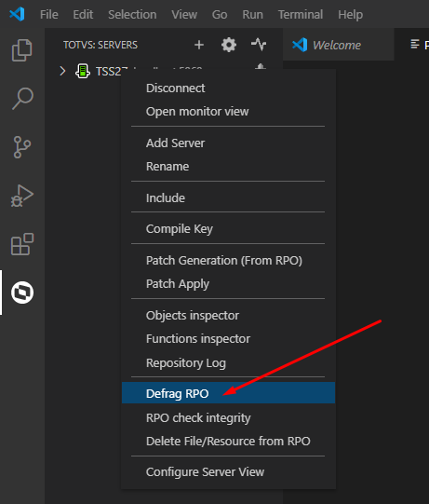Expand the TSS27 server tree node
This screenshot has width=429, height=504.
tap(62, 71)
